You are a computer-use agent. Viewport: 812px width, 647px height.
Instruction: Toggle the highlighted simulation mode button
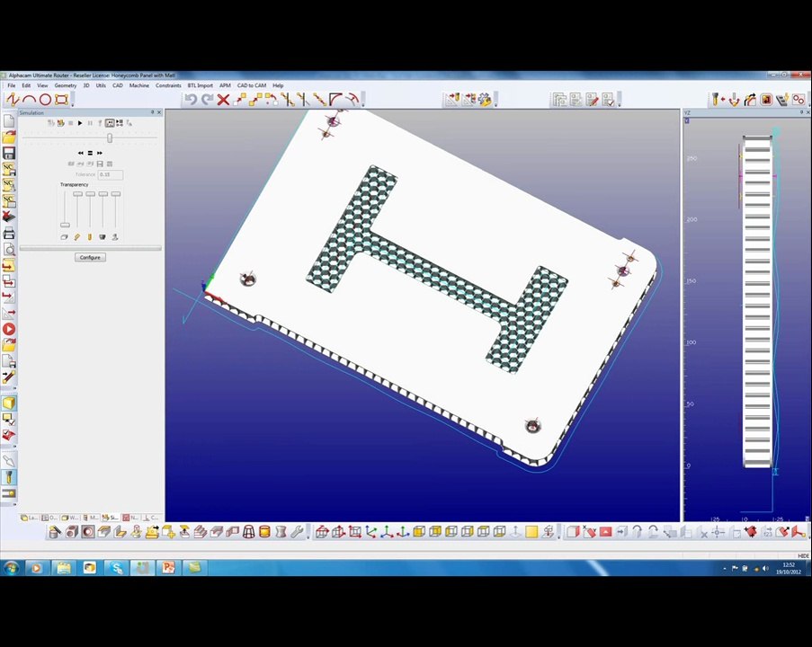[x=110, y=123]
